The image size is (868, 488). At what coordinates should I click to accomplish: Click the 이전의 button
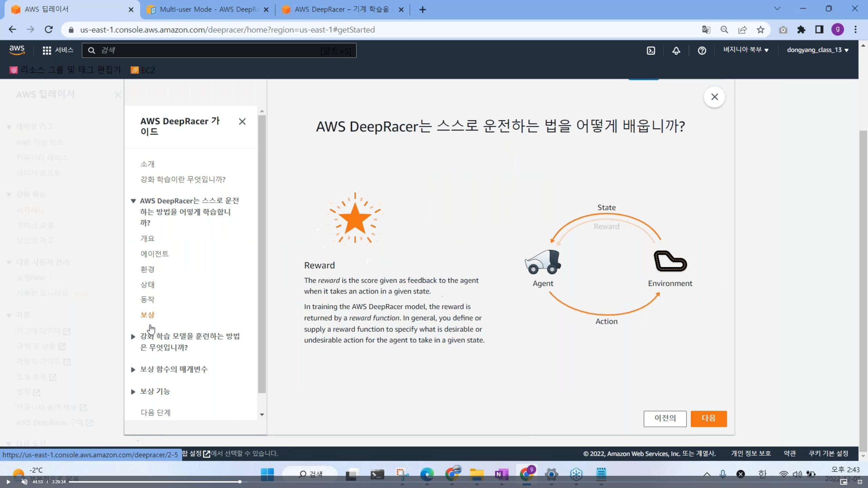pos(665,418)
